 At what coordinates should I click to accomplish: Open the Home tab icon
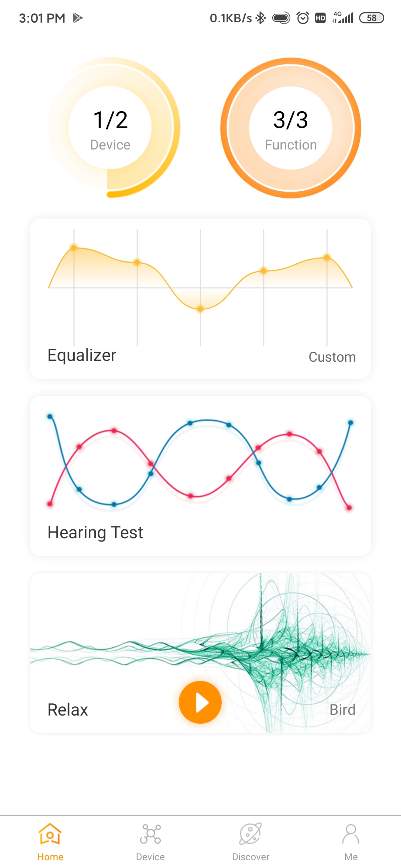click(x=50, y=834)
